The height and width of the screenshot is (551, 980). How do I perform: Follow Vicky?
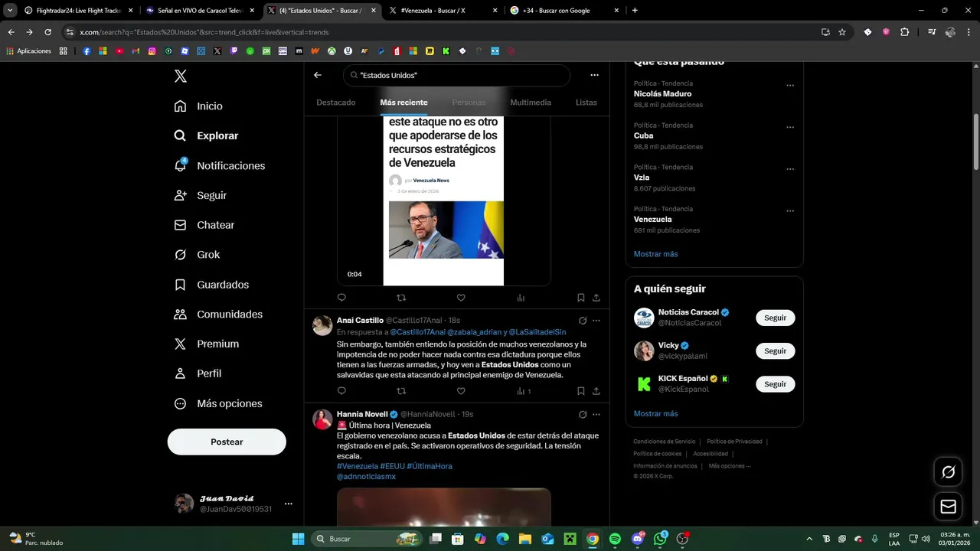tap(775, 351)
